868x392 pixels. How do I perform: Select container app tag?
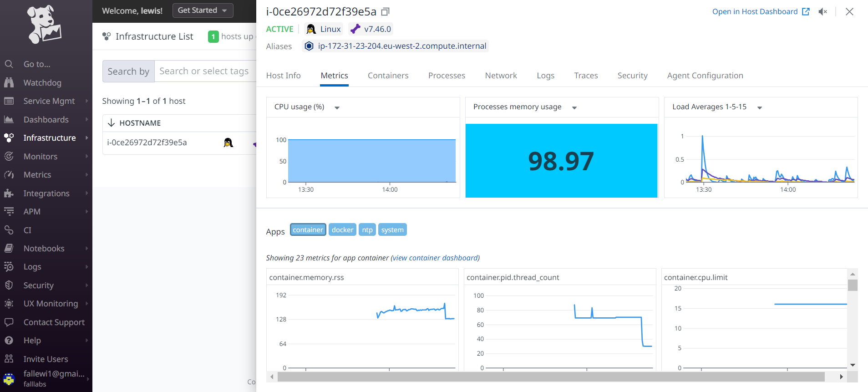click(308, 230)
